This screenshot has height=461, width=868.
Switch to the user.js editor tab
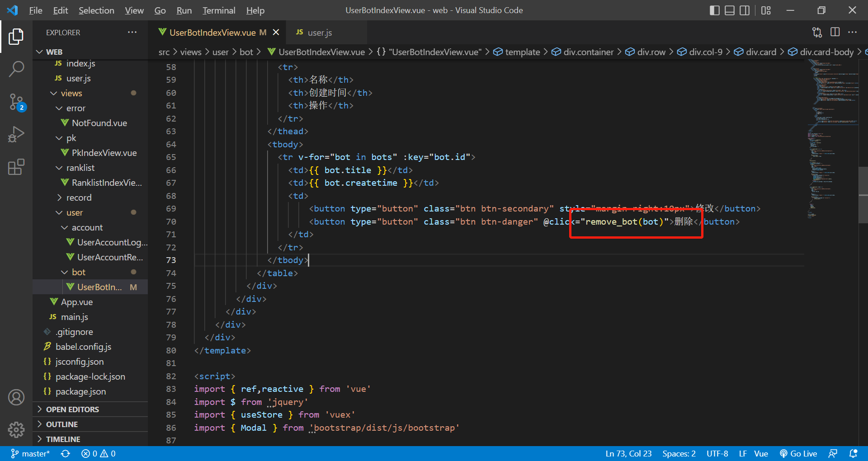(x=319, y=33)
